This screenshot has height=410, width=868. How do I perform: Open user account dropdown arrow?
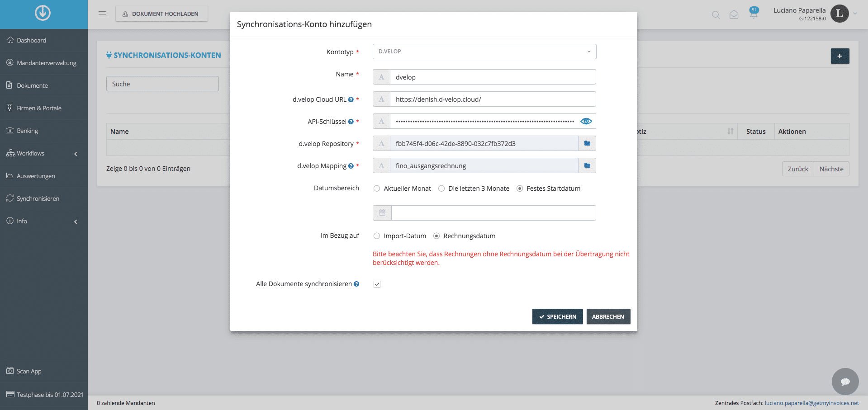pos(855,14)
